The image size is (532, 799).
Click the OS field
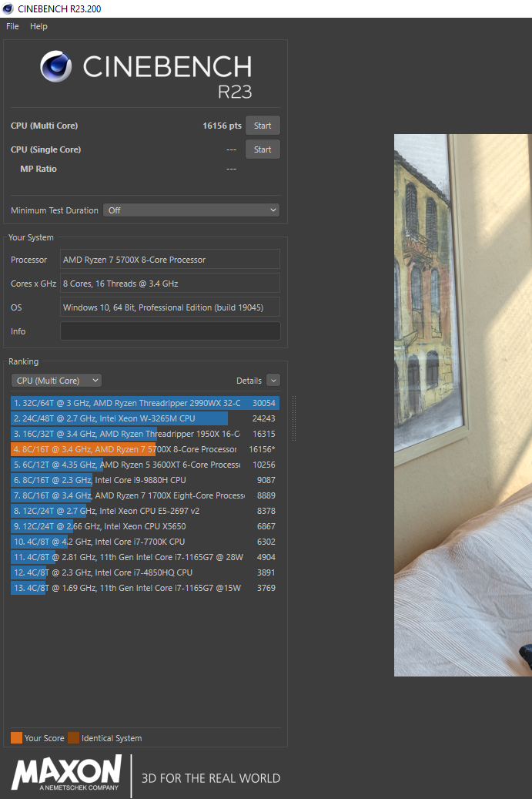(x=170, y=307)
